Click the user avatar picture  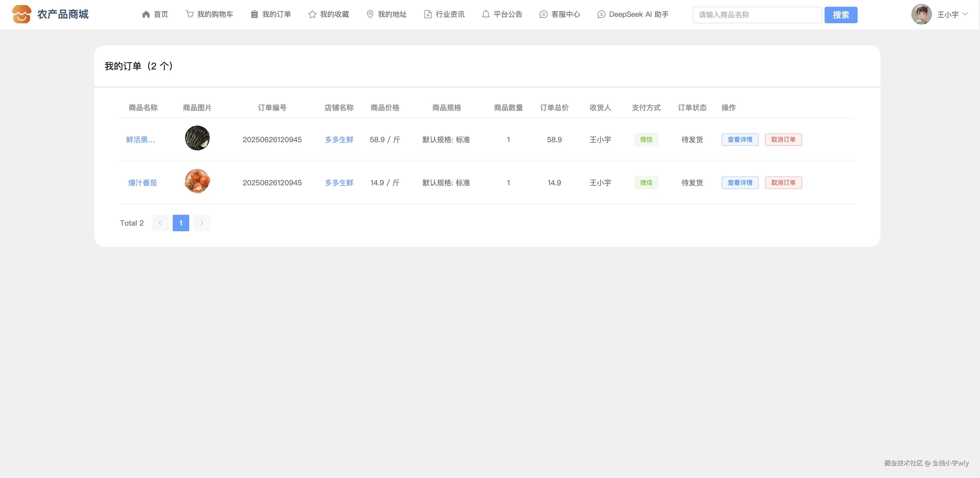(x=921, y=14)
